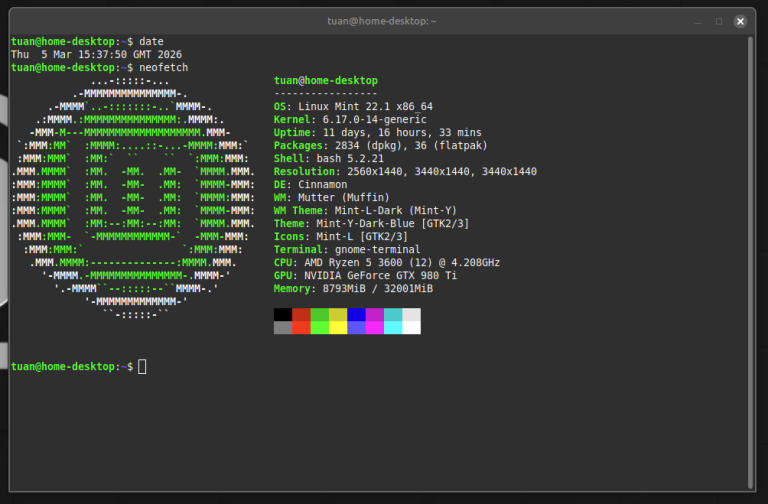Click the cursor at the empty bottom prompt
The image size is (768, 504).
click(142, 367)
